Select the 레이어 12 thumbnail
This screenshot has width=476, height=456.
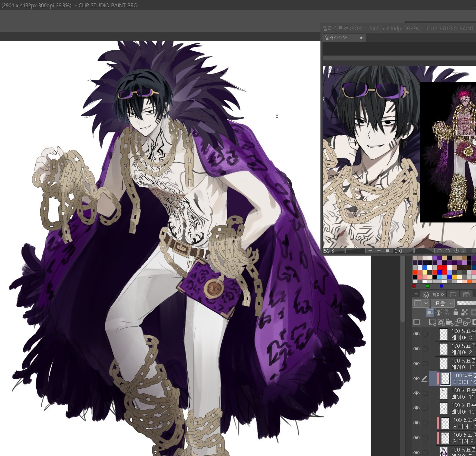tap(443, 364)
